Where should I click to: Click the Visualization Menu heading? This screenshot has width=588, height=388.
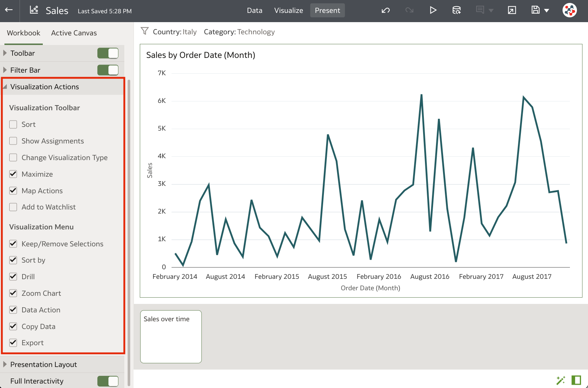click(x=41, y=227)
